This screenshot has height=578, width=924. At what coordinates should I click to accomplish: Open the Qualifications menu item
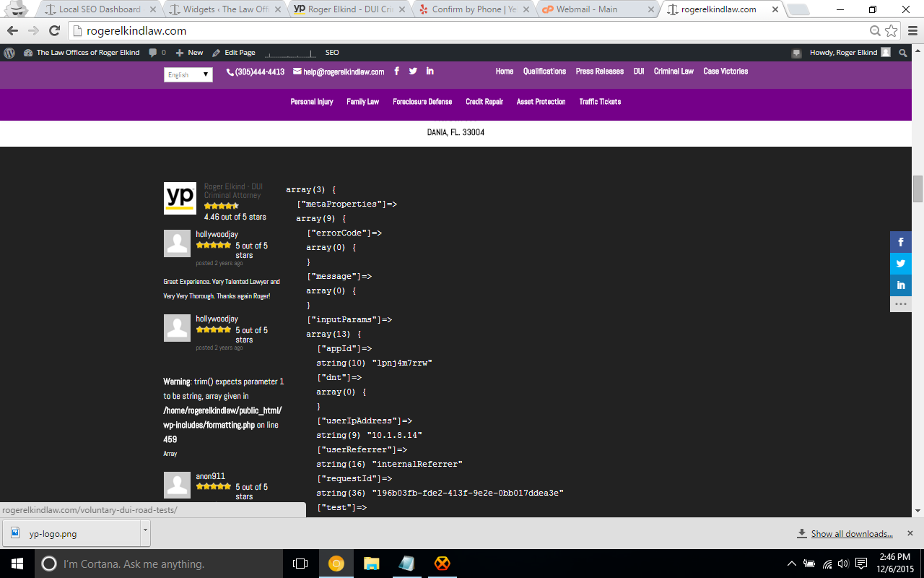[x=544, y=71]
